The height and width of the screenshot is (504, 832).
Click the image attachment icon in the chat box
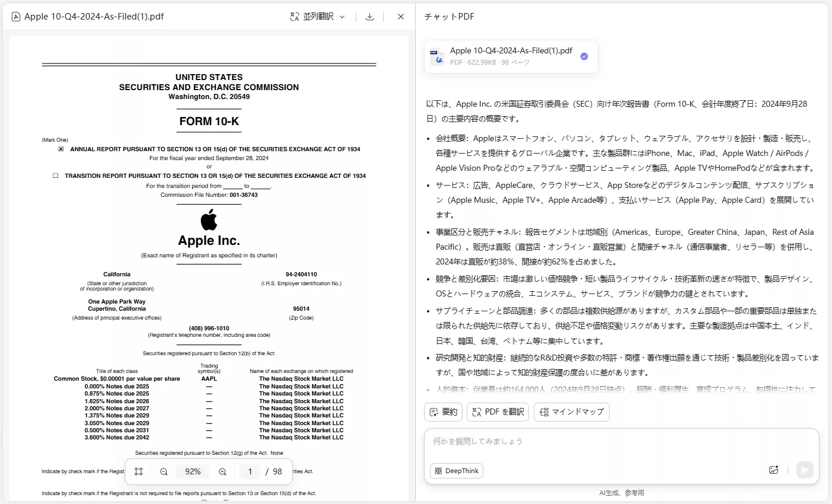(774, 470)
